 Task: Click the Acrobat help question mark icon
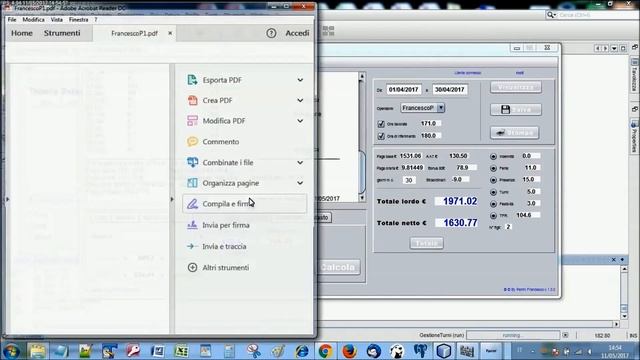coord(271,33)
